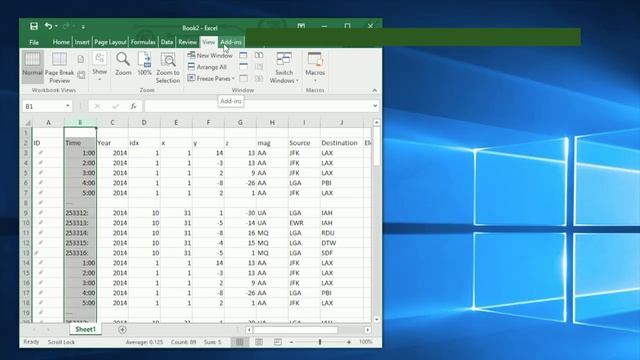Click the Select All corner triangle
Image resolution: width=640 pixels, height=360 pixels.
tap(27, 122)
